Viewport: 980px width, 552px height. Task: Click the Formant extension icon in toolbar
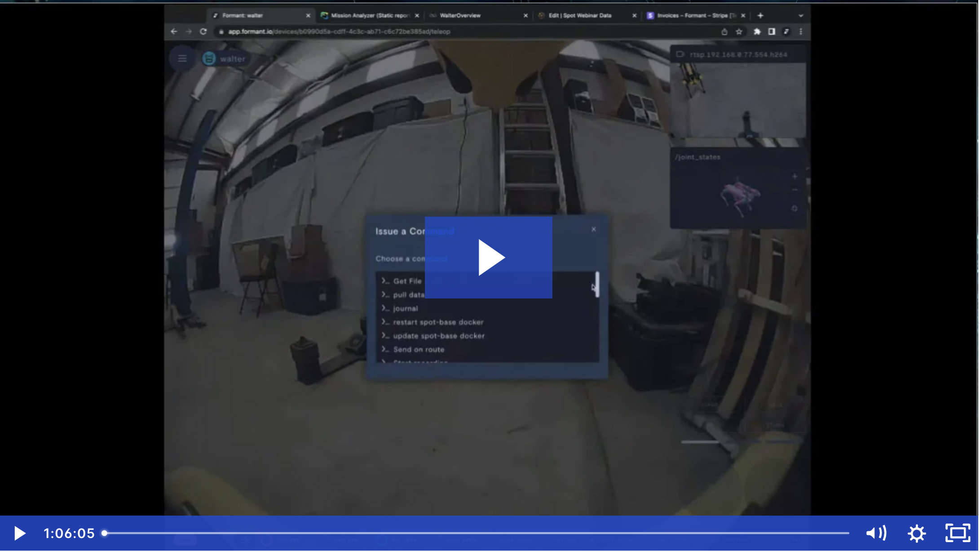[x=787, y=32]
